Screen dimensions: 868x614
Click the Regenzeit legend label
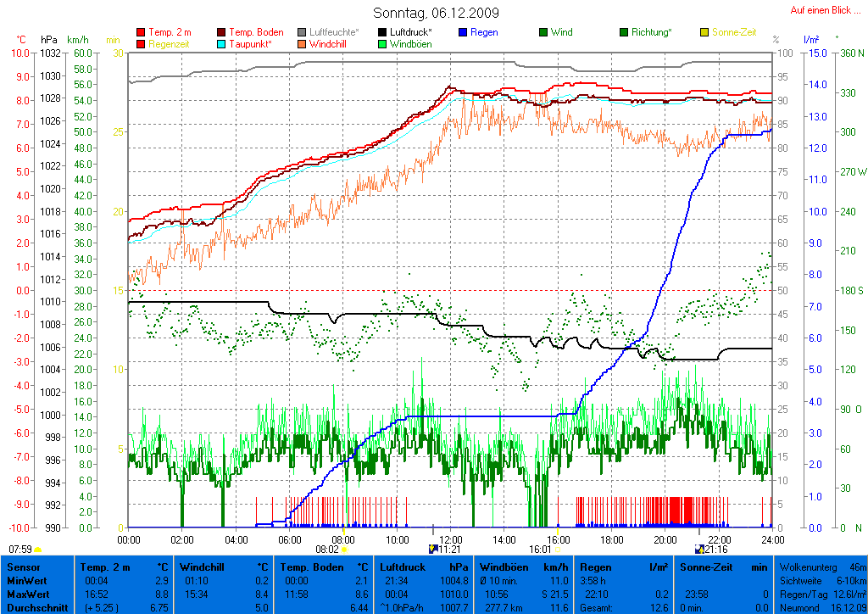point(170,44)
